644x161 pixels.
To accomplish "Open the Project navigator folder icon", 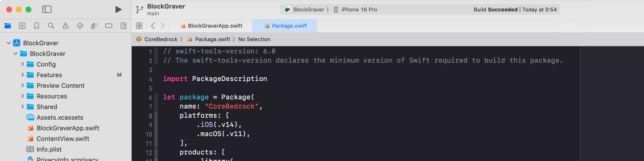I will click(8, 26).
